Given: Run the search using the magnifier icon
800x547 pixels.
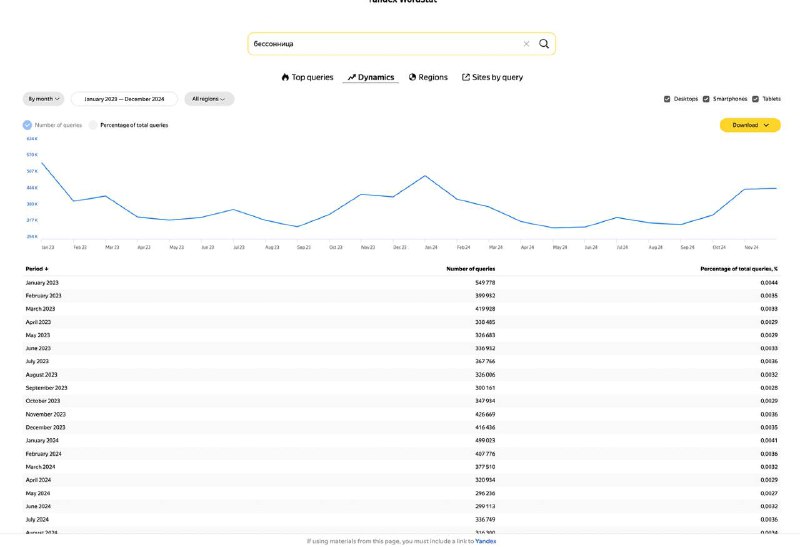Looking at the screenshot, I should tap(544, 44).
